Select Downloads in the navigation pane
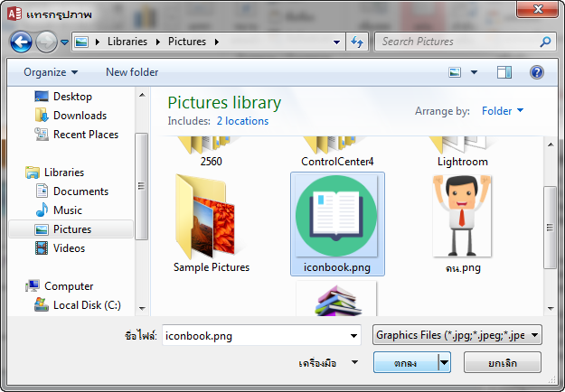 pyautogui.click(x=80, y=116)
